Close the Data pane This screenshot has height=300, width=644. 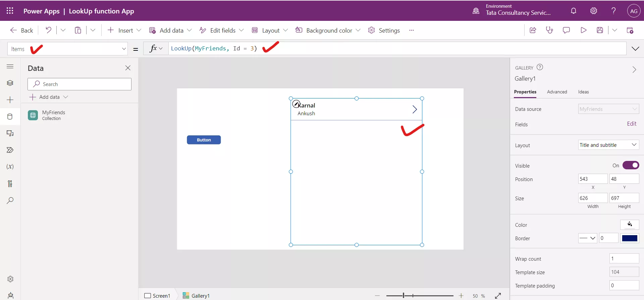pos(128,68)
